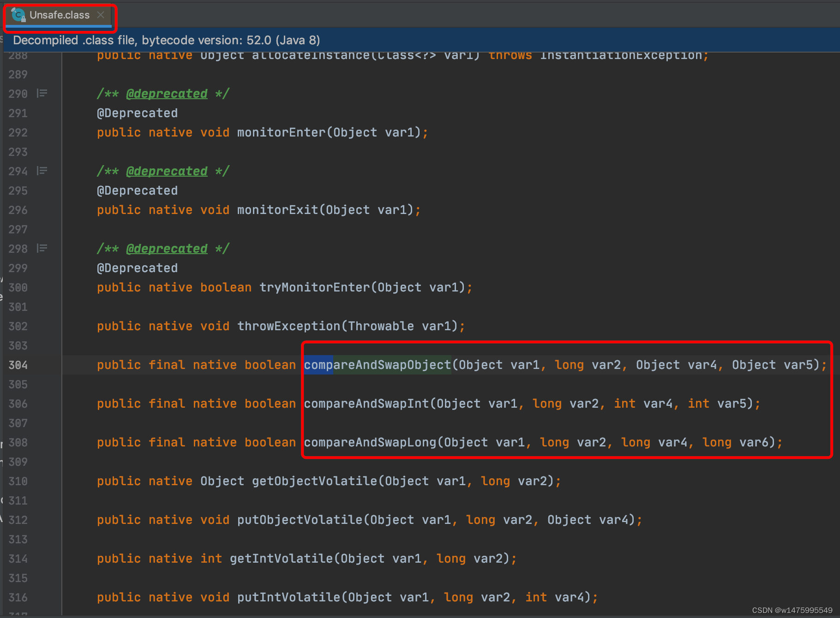Click 'var6' parameter in compareAndSwapLong
This screenshot has height=618, width=840.
point(754,442)
